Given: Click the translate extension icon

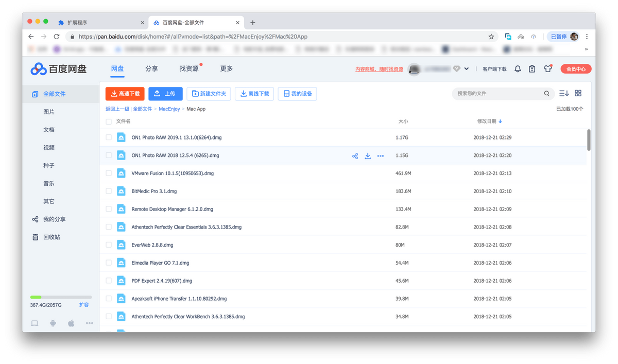Looking at the screenshot, I should pyautogui.click(x=508, y=37).
